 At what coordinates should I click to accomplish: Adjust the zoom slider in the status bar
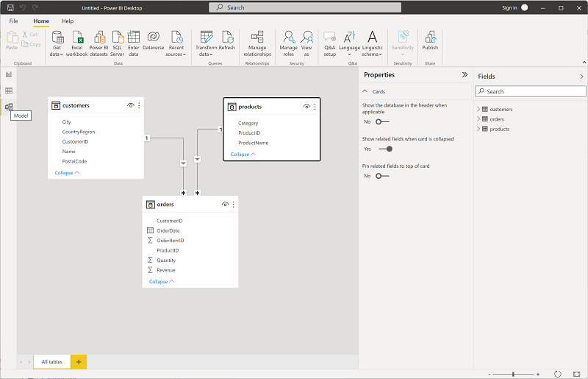click(x=513, y=374)
